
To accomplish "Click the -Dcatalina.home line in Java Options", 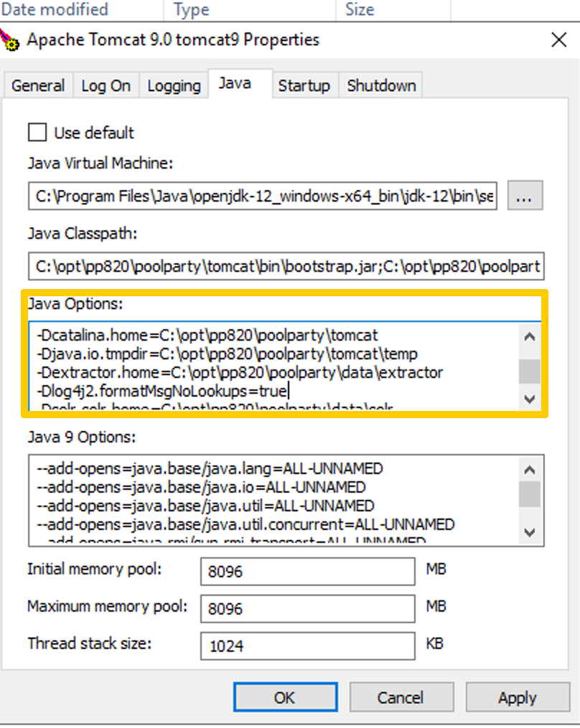I will pyautogui.click(x=207, y=335).
